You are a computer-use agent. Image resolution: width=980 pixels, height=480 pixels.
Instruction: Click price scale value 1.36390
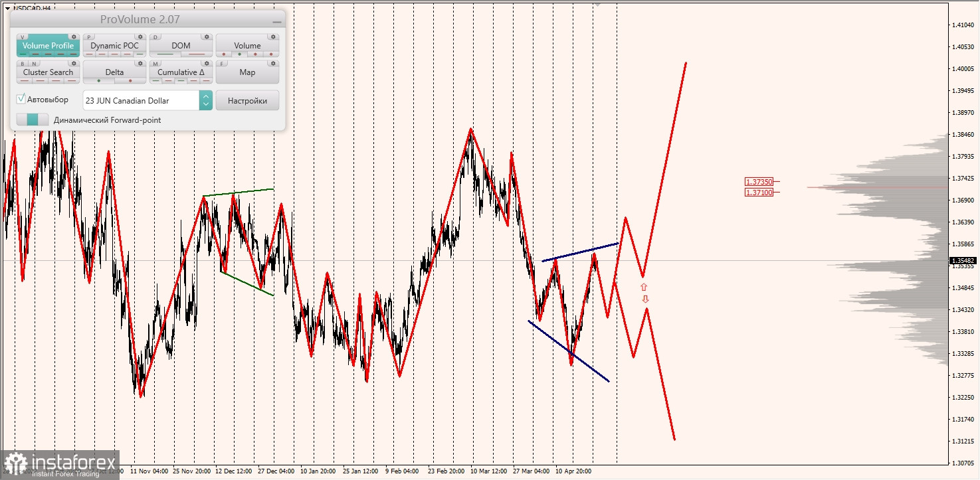[963, 222]
